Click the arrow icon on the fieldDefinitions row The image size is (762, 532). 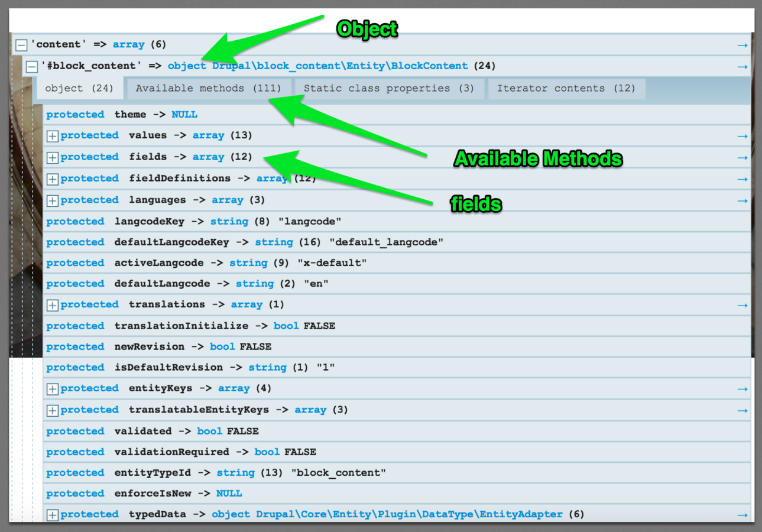tap(742, 179)
